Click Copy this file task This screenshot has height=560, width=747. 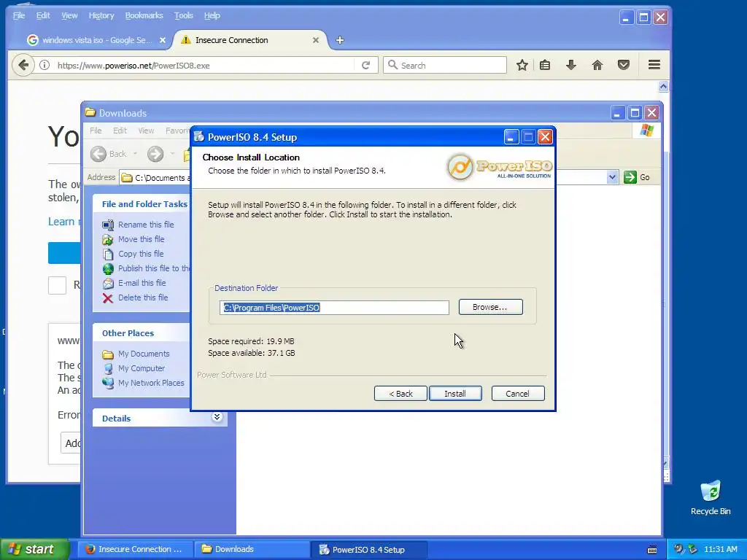point(141,254)
